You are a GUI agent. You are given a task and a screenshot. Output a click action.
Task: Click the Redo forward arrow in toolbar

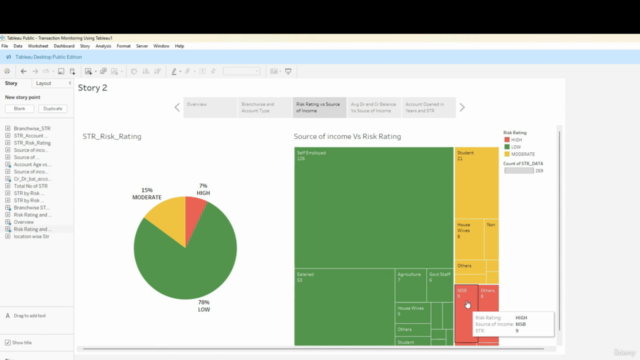coord(35,71)
